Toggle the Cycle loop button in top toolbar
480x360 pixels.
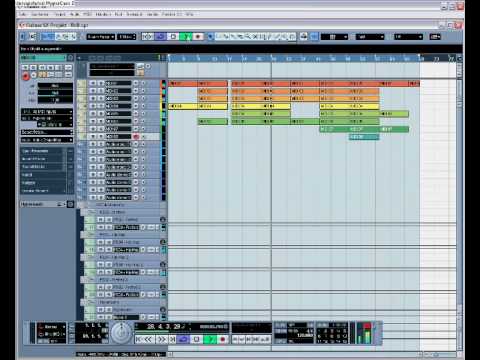(160, 37)
